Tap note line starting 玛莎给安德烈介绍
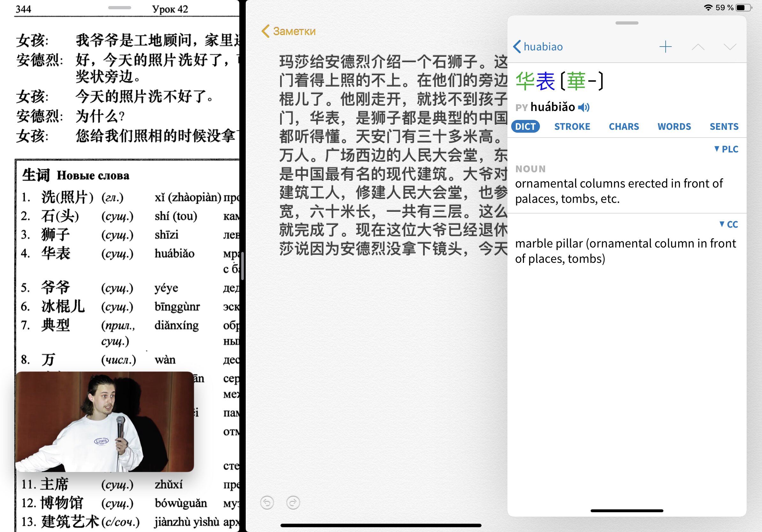The width and height of the screenshot is (762, 532). click(x=393, y=62)
